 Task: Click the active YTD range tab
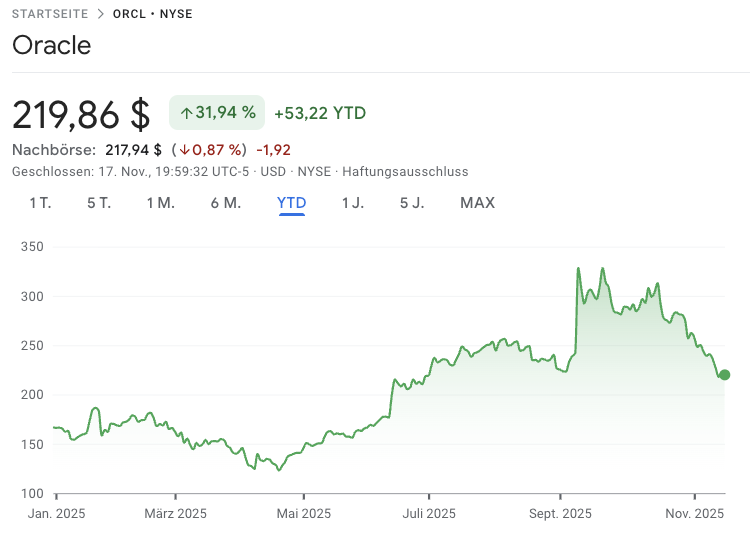coord(292,203)
